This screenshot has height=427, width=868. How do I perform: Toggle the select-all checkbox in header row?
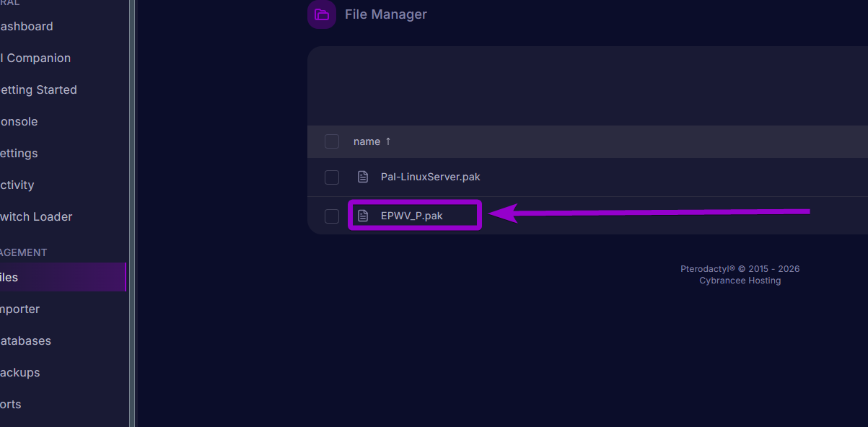pyautogui.click(x=332, y=141)
